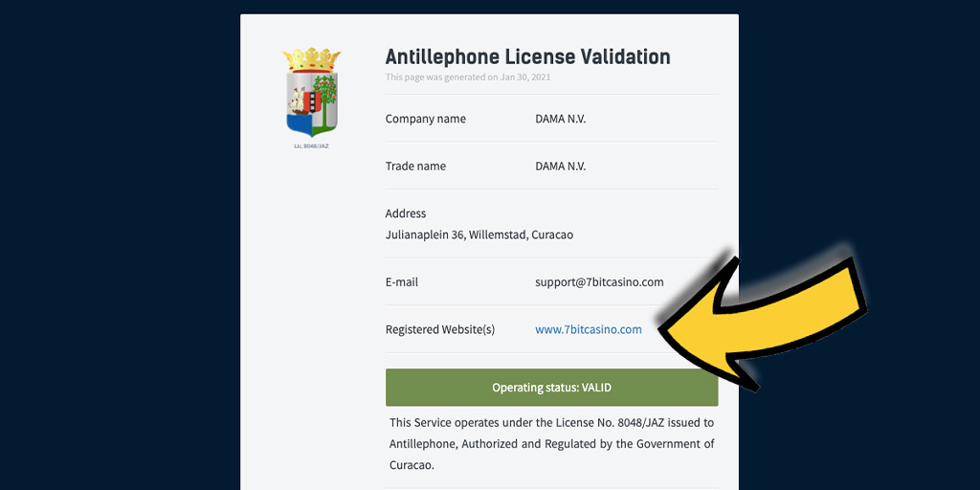Click the Company name label
Image resolution: width=980 pixels, height=490 pixels.
click(425, 119)
